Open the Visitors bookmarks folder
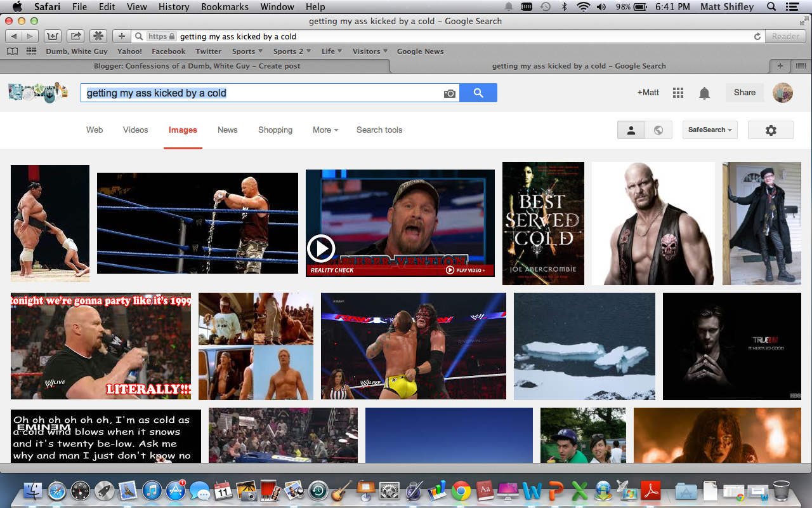Screen dimensions: 812x508 [370, 51]
